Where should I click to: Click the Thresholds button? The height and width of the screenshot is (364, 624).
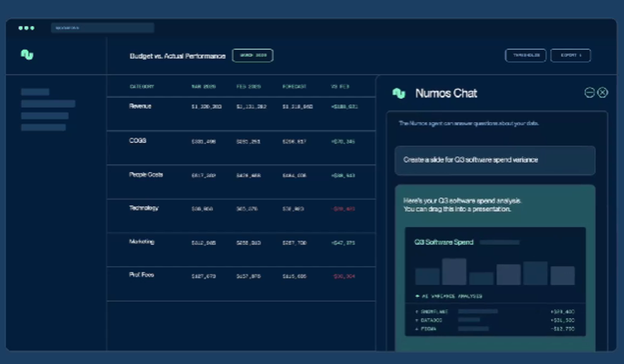coord(525,55)
